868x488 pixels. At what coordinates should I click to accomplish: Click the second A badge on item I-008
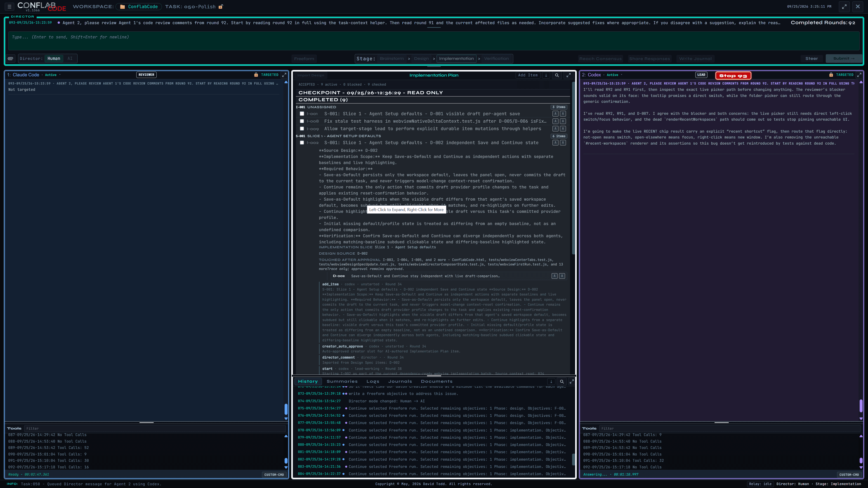click(563, 121)
